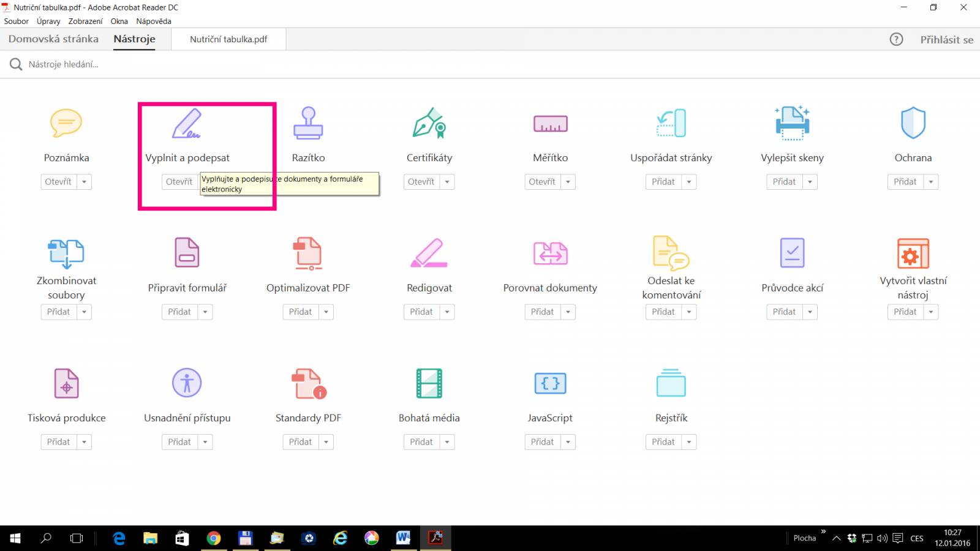This screenshot has height=551, width=980.
Task: Click Přidat button under Optimalizovat PDF
Action: pyautogui.click(x=301, y=312)
